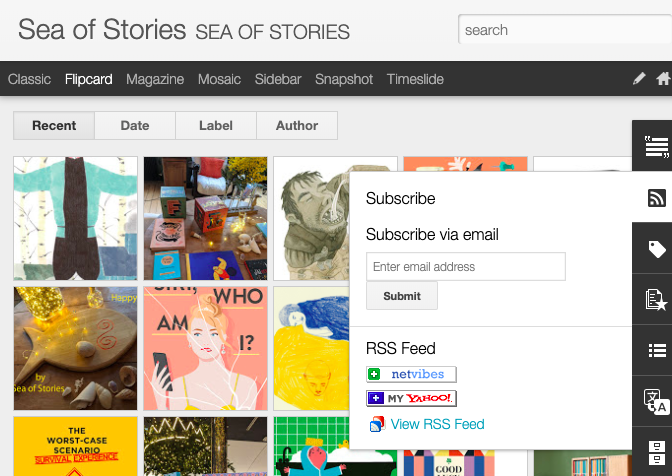This screenshot has width=672, height=476.
Task: Open the labels tag icon
Action: point(655,249)
